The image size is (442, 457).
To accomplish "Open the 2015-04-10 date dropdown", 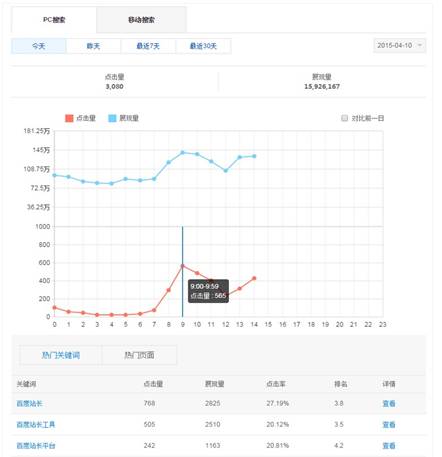I will pyautogui.click(x=400, y=45).
